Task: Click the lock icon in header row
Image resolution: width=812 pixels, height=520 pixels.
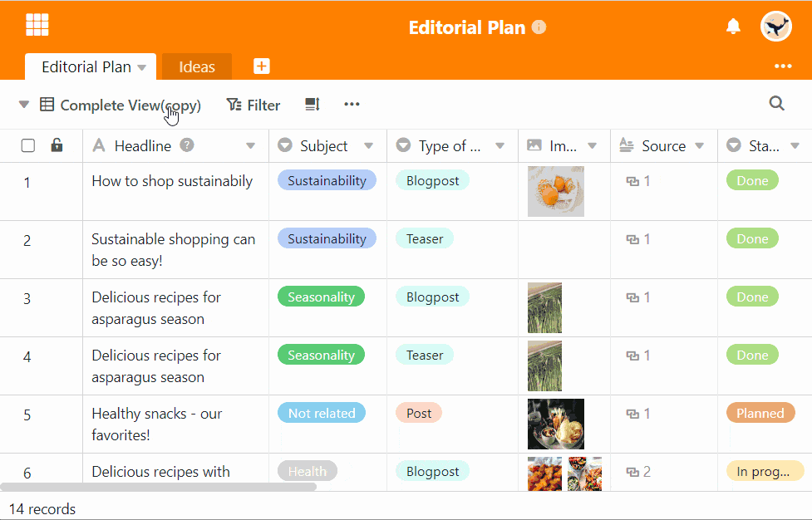Action: (x=57, y=146)
